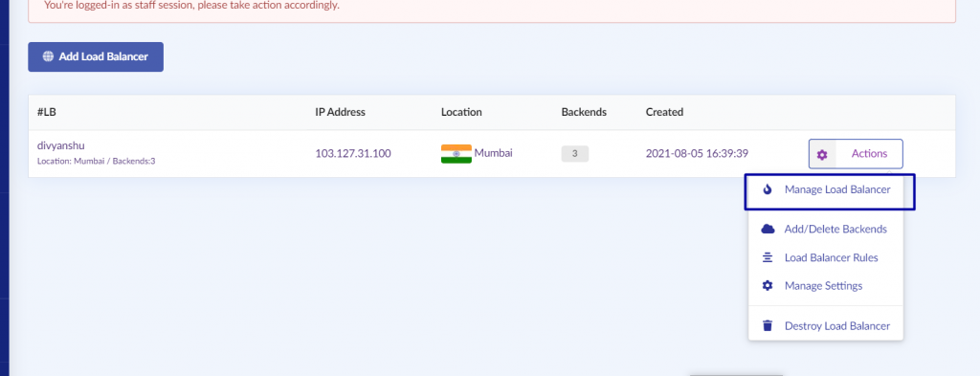
Task: Click IP address 103.127.31.100
Action: [x=353, y=154]
